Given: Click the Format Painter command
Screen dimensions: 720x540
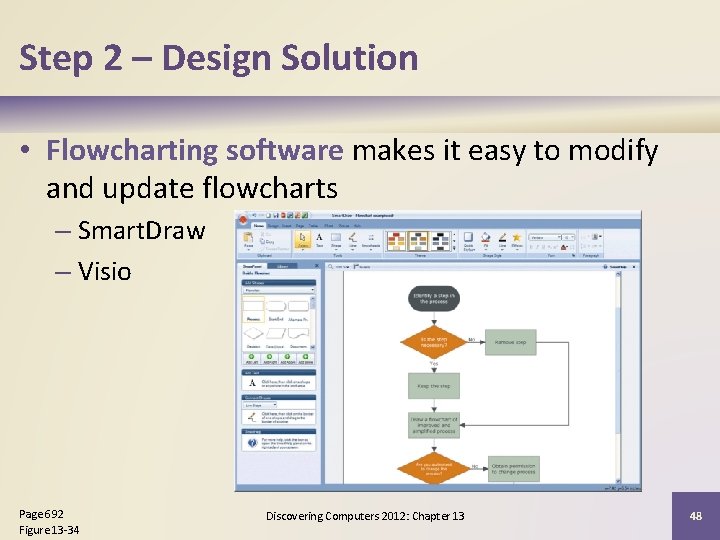Looking at the screenshot, I should tap(275, 248).
